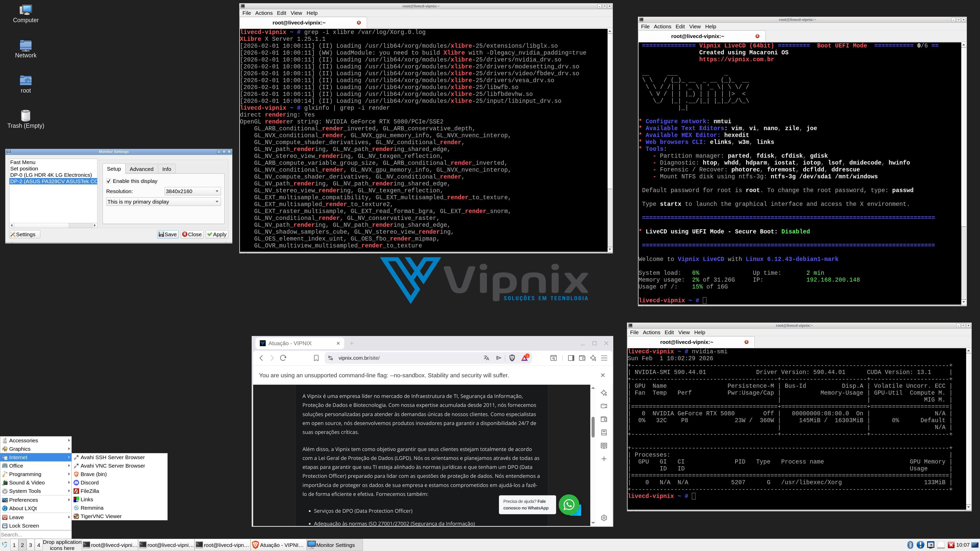Click the Bluetooth tray icon
Viewport: 980px width, 551px height.
[910, 545]
